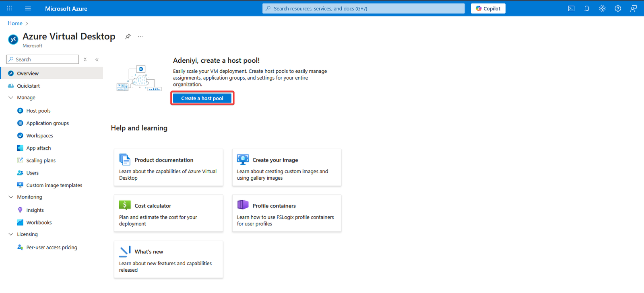This screenshot has height=293, width=644.
Task: Go to Home breadcrumb link
Action: 15,23
